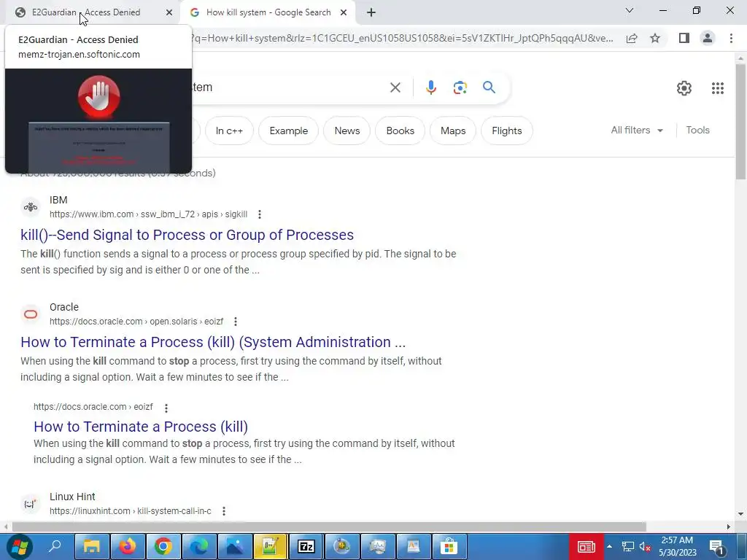Open the Chrome profile menu
The width and height of the screenshot is (747, 560).
coord(708,38)
